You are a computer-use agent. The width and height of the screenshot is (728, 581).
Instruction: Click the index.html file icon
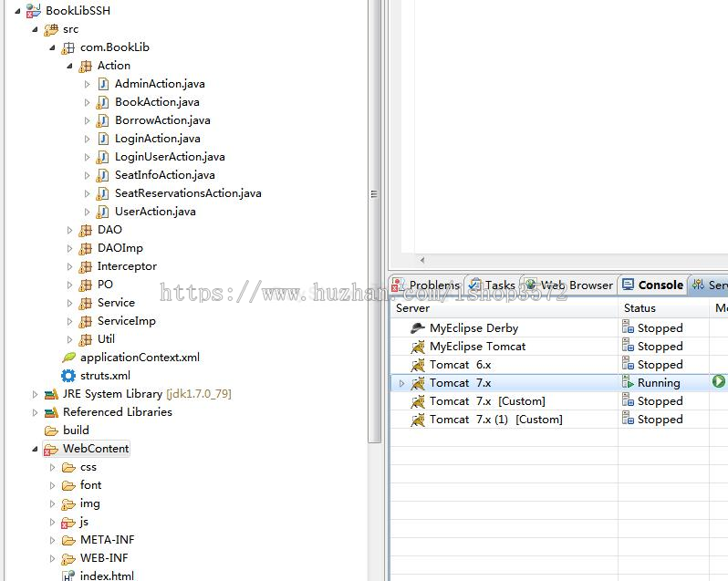coord(68,576)
